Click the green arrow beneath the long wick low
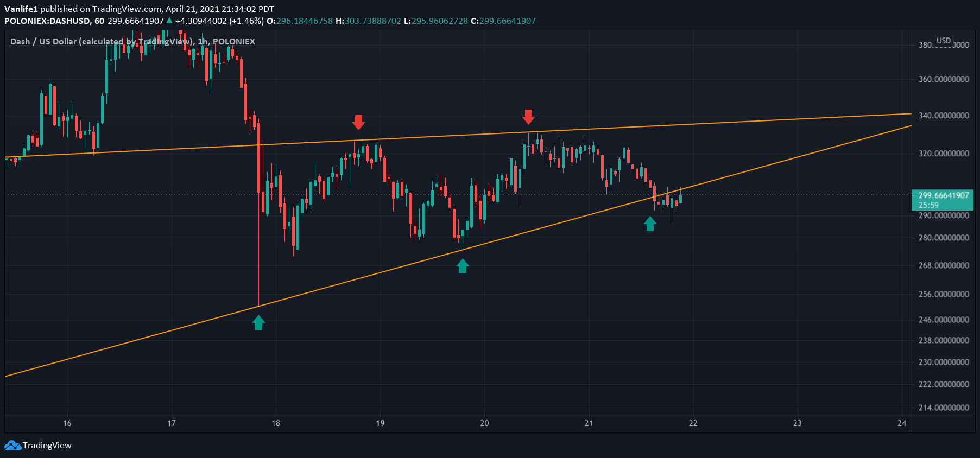The width and height of the screenshot is (980, 458). pyautogui.click(x=258, y=323)
